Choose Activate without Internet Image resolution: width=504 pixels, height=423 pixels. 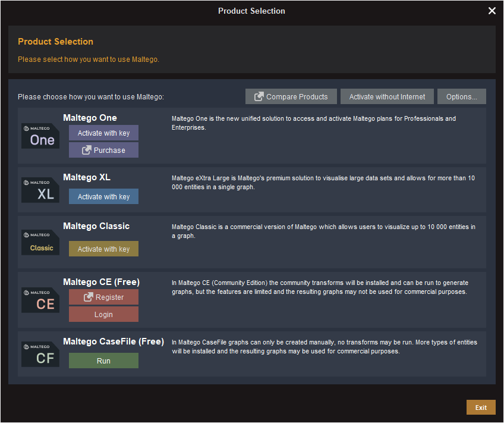(x=387, y=96)
